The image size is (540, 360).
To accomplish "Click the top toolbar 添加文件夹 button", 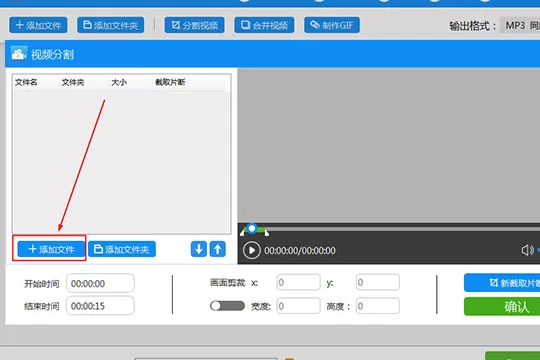I will [111, 25].
